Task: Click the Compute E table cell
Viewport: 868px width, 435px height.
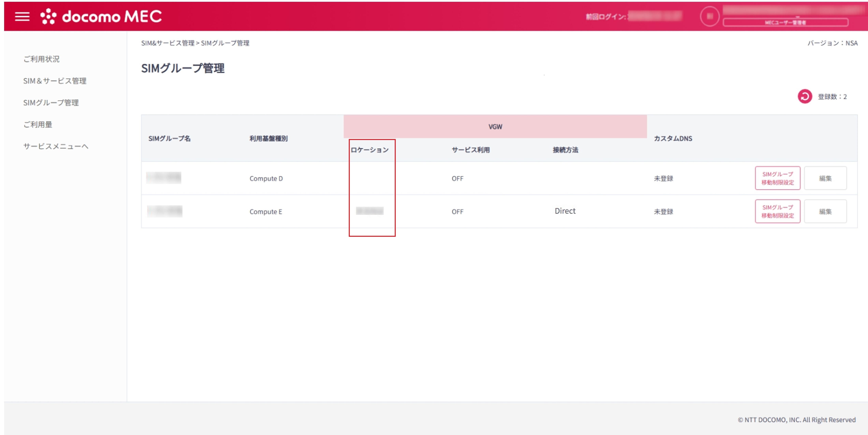Action: [266, 212]
